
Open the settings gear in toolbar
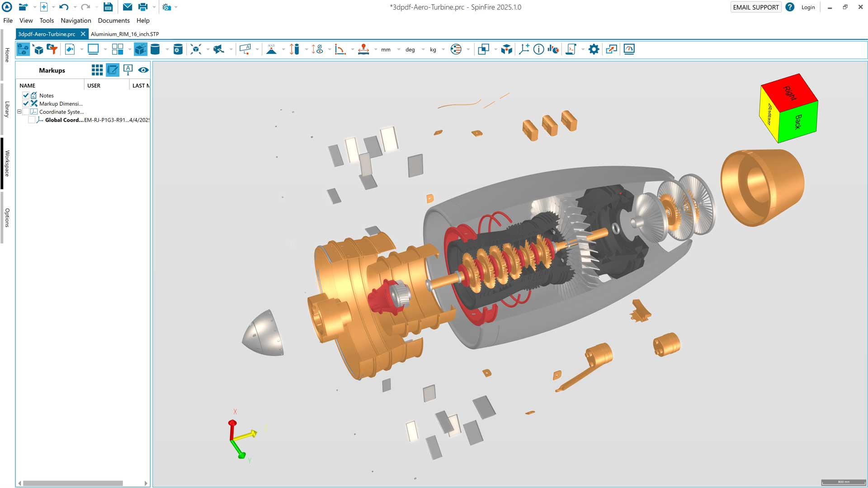point(594,49)
